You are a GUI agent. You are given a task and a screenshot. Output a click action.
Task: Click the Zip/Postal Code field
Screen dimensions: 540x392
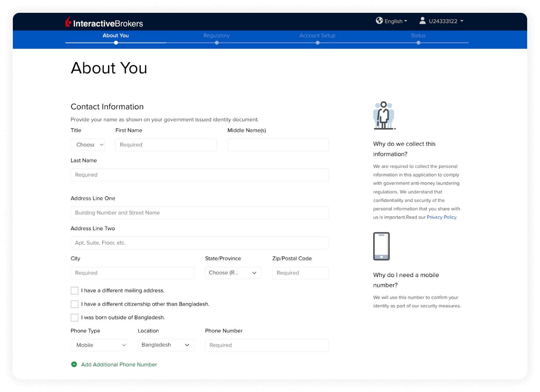301,273
